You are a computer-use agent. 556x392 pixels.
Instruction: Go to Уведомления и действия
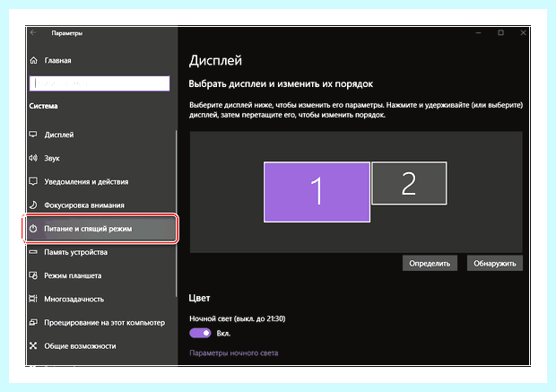click(86, 181)
